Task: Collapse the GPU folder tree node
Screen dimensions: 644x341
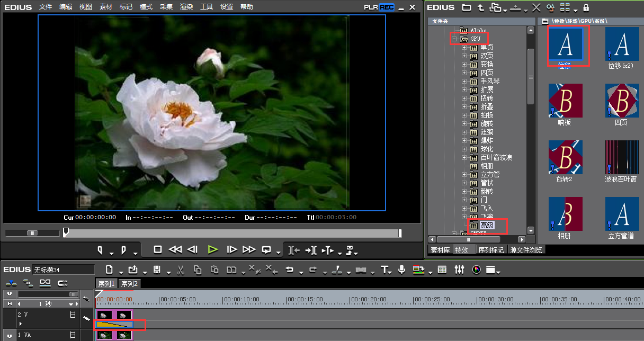Action: coord(454,39)
